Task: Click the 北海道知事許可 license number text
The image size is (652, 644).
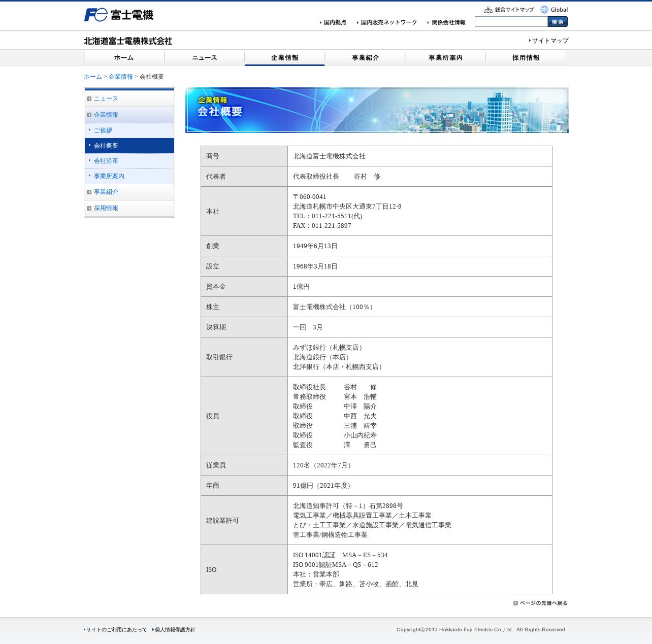Action: point(348,506)
